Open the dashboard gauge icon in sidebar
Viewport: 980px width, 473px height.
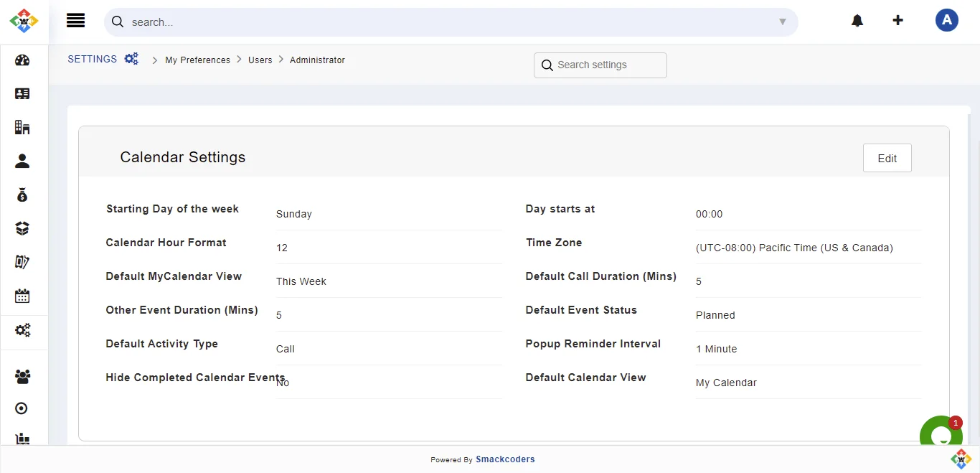(x=22, y=60)
